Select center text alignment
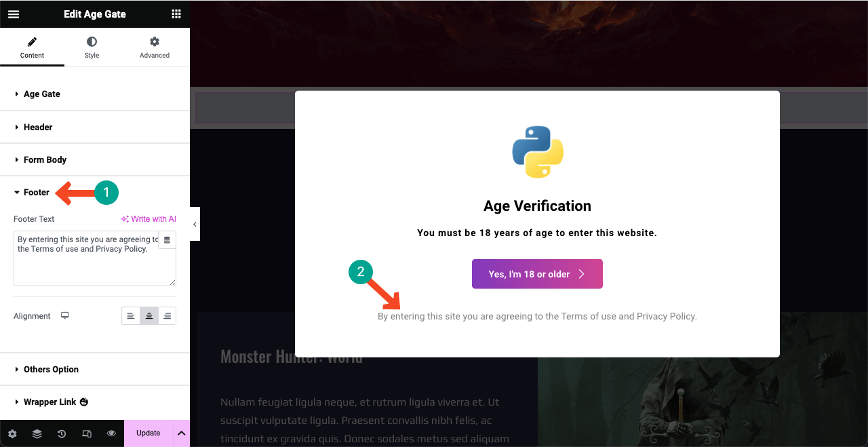Viewport: 868px width, 447px height. pos(149,315)
